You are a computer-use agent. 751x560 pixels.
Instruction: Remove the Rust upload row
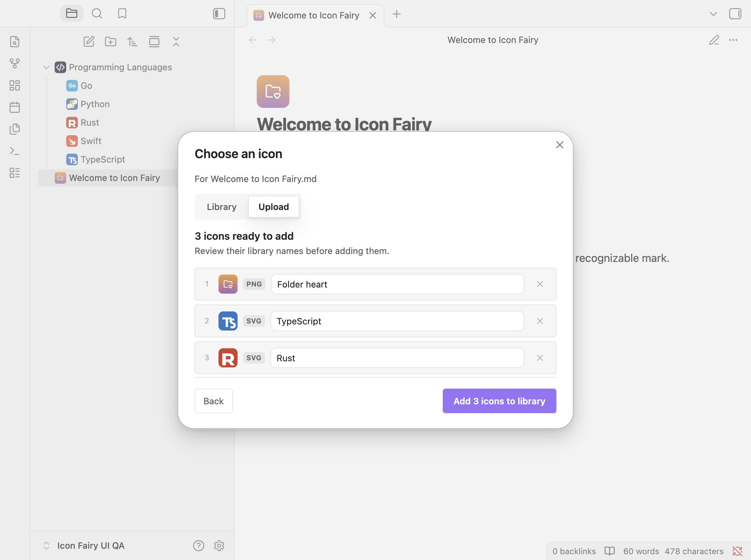click(x=540, y=358)
